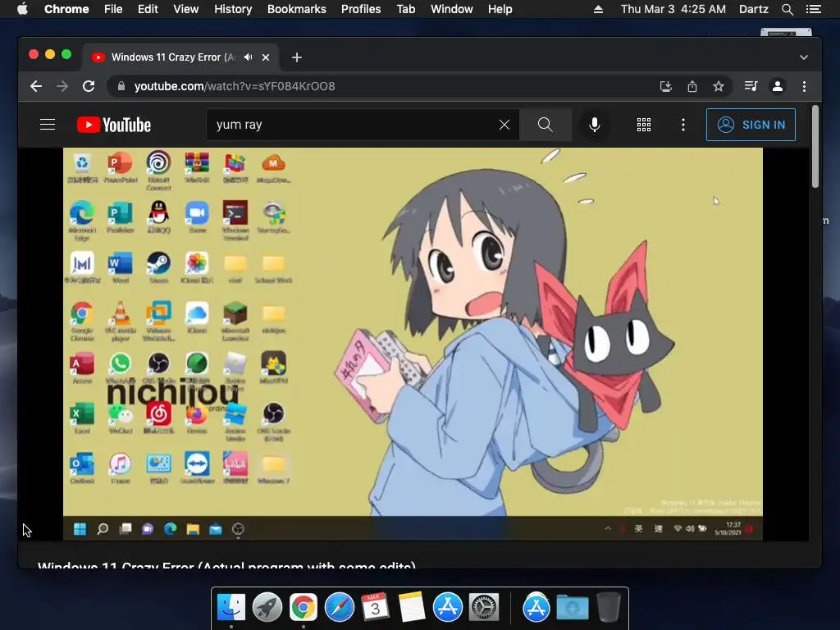Open the Profiles menu
Viewport: 840px width, 630px height.
coord(361,9)
